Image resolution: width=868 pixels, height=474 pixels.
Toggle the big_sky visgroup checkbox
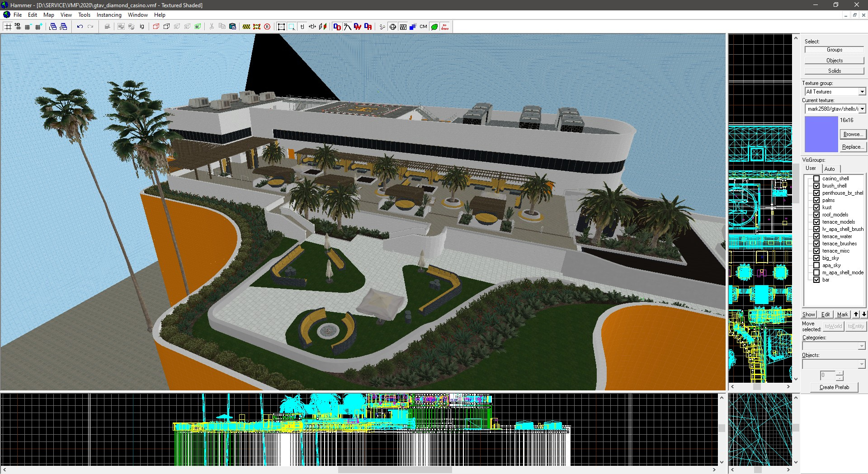point(816,258)
